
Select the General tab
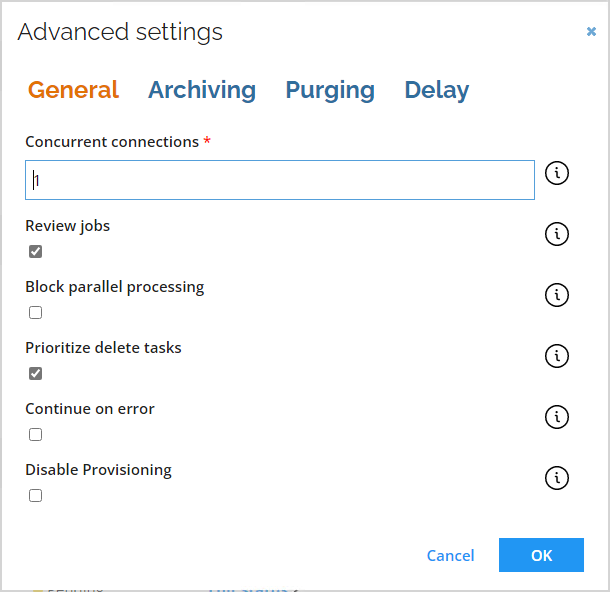(73, 90)
